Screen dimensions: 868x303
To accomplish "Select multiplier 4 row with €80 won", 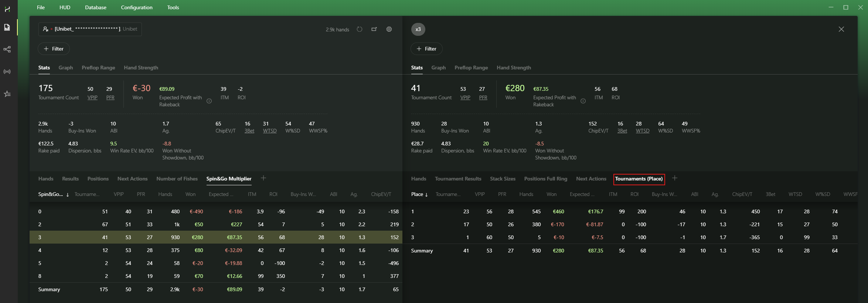I will pyautogui.click(x=216, y=250).
